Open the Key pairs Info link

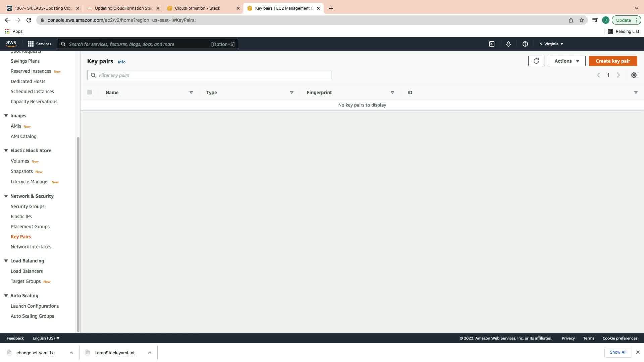(121, 62)
